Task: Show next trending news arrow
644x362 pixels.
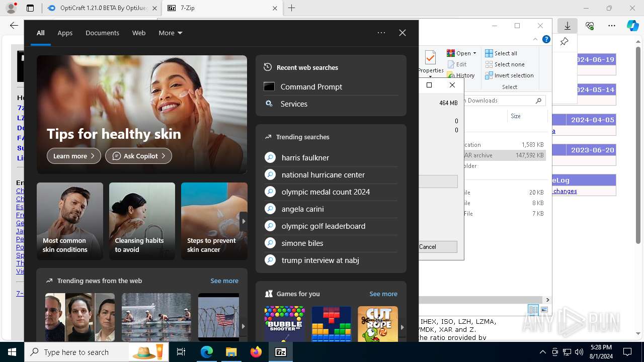Action: point(244,326)
